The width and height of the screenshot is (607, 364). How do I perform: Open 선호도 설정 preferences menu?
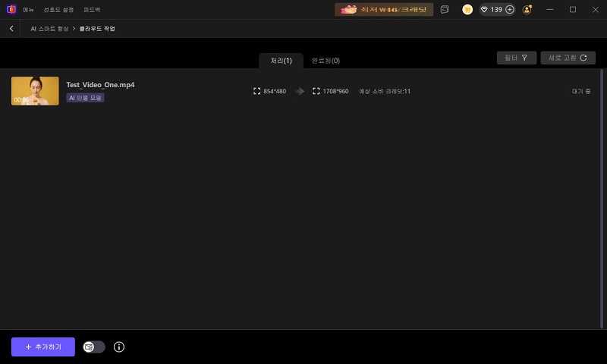[x=58, y=10]
